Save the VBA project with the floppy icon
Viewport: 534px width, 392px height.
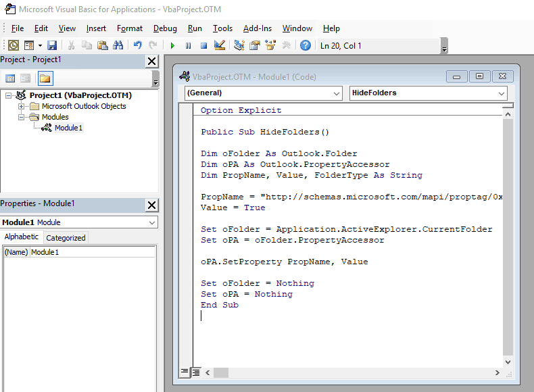coord(52,45)
